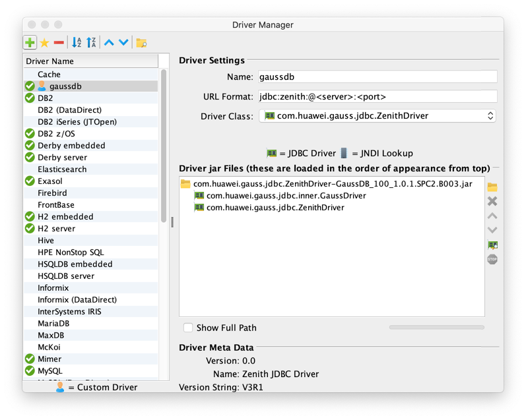Image resolution: width=526 pixels, height=420 pixels.
Task: Click the yellow star icon in toolbar
Action: [44, 43]
